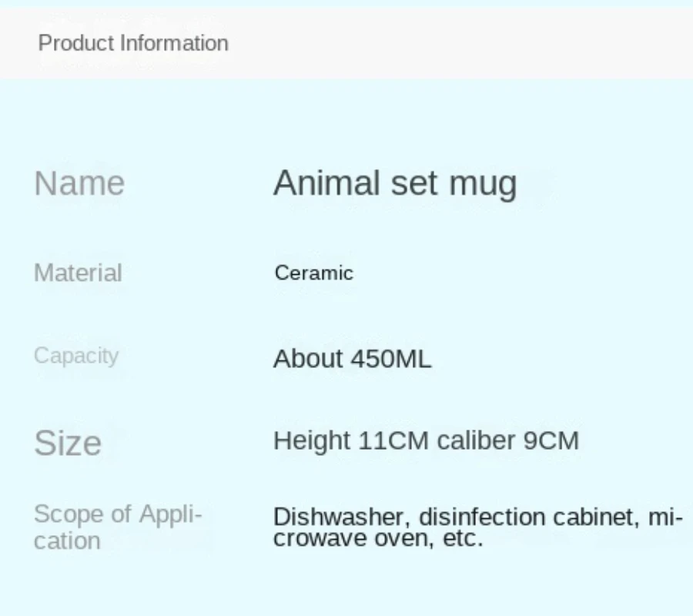The image size is (693, 616).
Task: Select the "Capacity" field label
Action: (76, 356)
